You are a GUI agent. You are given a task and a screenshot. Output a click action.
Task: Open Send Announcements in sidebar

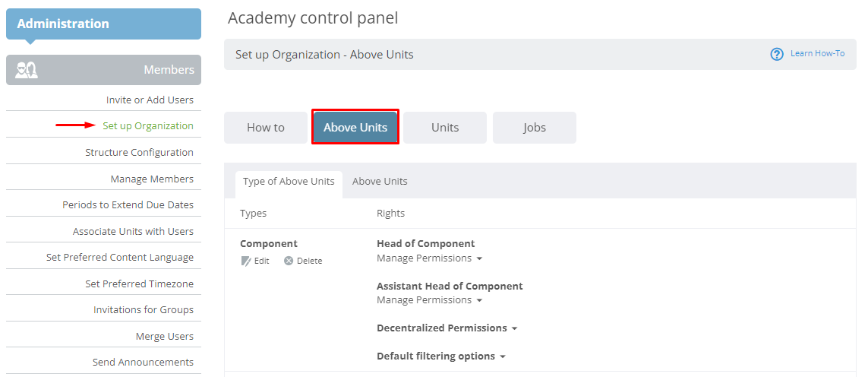click(143, 362)
